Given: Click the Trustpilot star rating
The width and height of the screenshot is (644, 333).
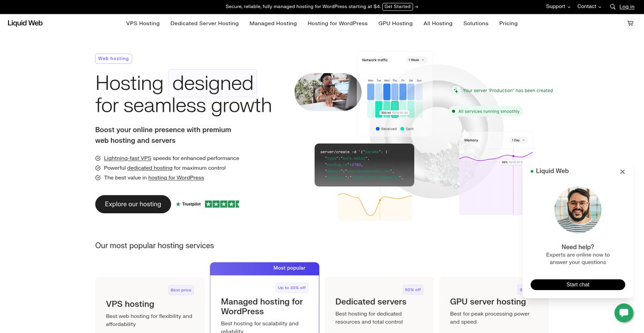Looking at the screenshot, I should click(x=222, y=204).
